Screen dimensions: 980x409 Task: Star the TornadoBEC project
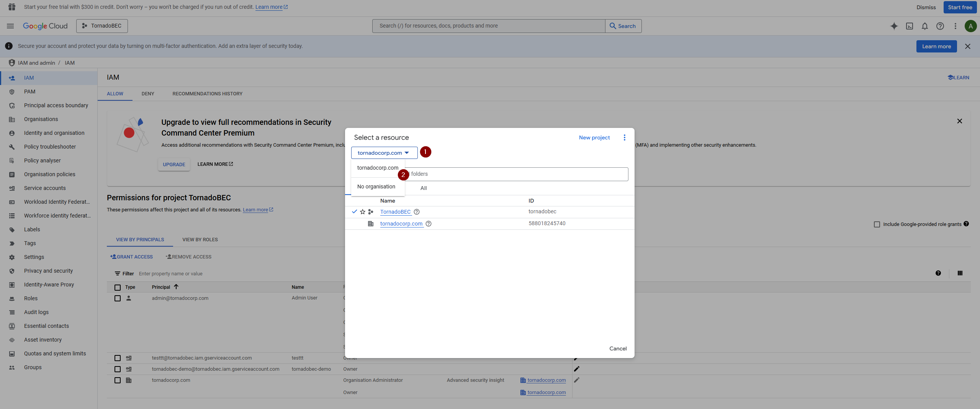click(362, 212)
